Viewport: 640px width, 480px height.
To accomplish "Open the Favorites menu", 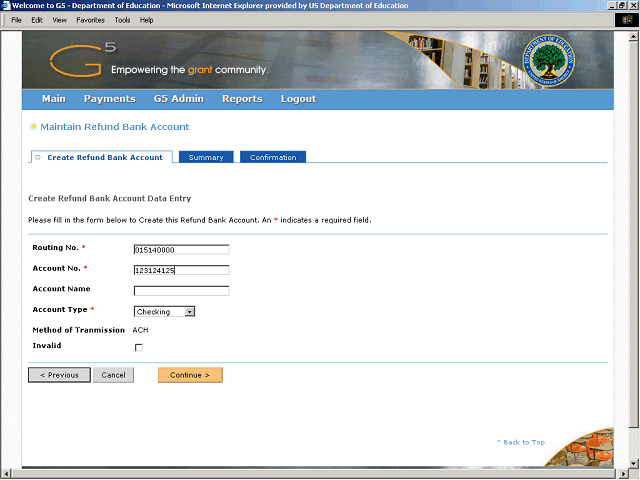I will [90, 20].
